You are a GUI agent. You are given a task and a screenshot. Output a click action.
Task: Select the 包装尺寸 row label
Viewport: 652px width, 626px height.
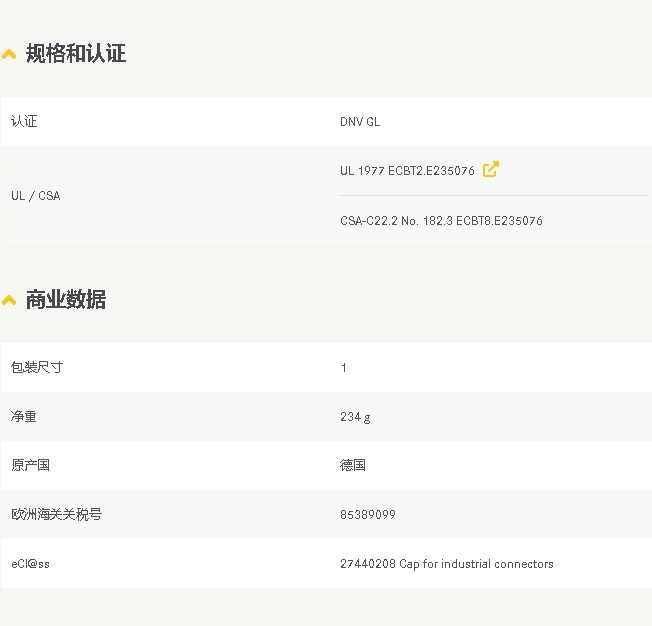(x=37, y=368)
